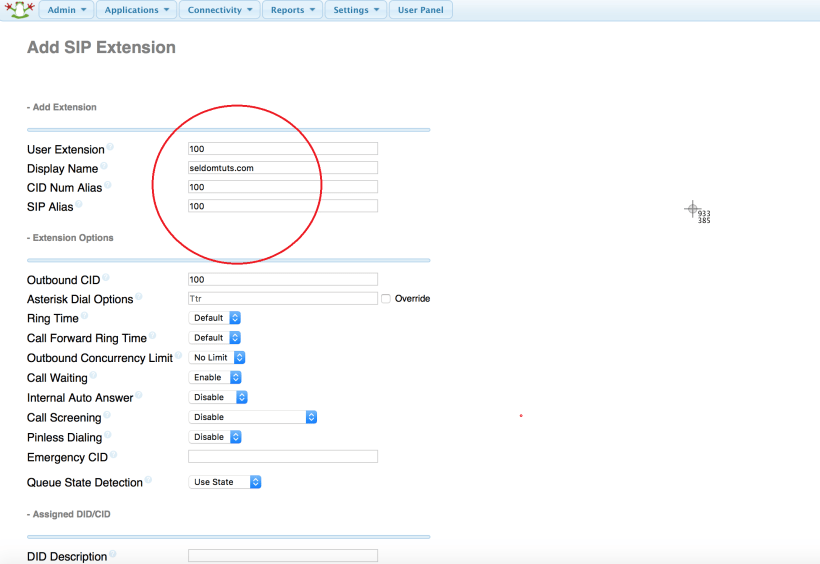Click the FreePBX logo icon
This screenshot has height=564, width=820.
click(17, 10)
